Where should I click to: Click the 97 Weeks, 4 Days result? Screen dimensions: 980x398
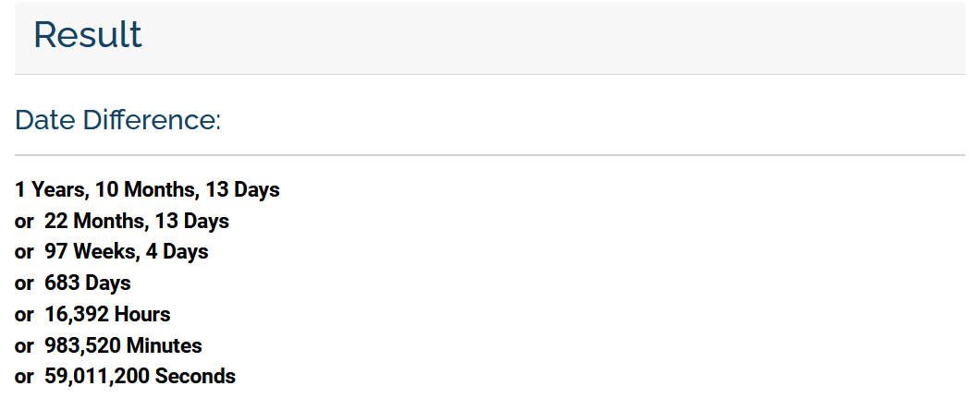(127, 252)
